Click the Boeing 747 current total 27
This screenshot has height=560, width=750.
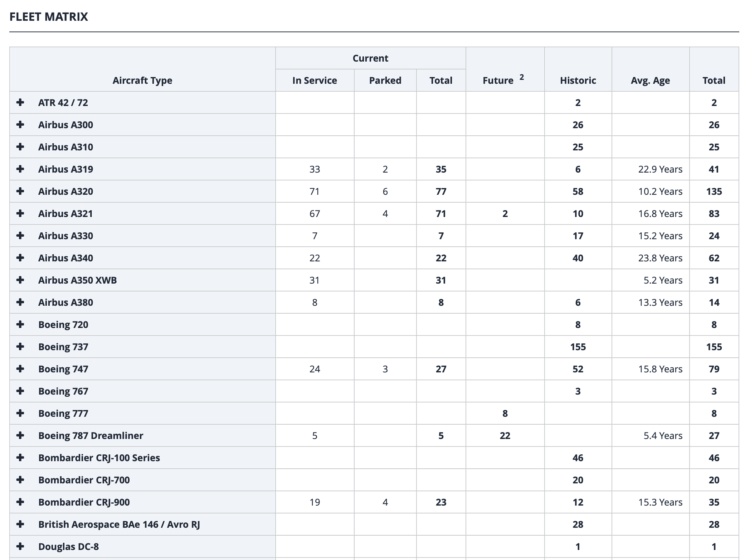point(441,369)
